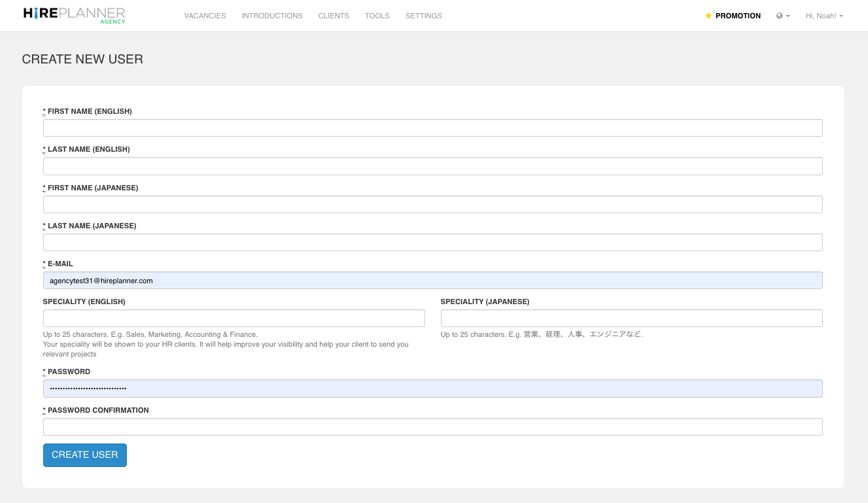The height and width of the screenshot is (503, 868).
Task: Click the Promotion link
Action: pyautogui.click(x=738, y=16)
